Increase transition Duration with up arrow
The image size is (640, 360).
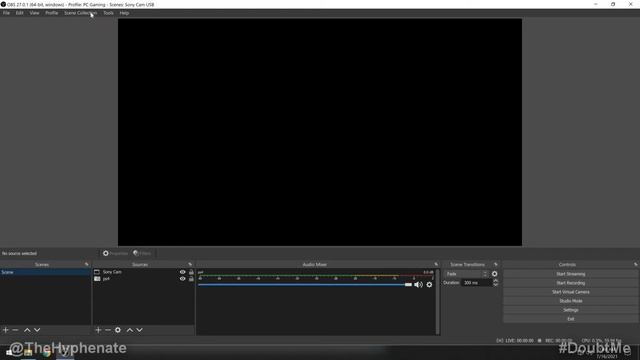(496, 281)
